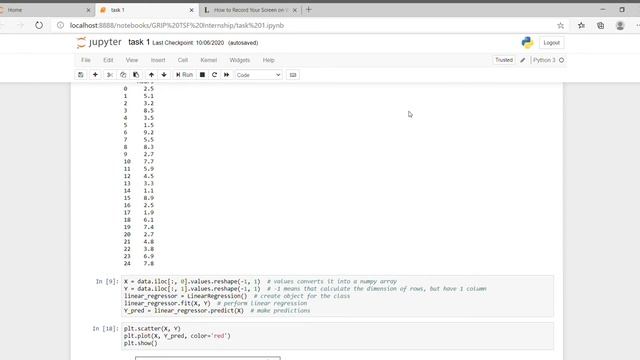Insert a cell below with plus icon
The width and height of the screenshot is (640, 360).
pos(95,75)
